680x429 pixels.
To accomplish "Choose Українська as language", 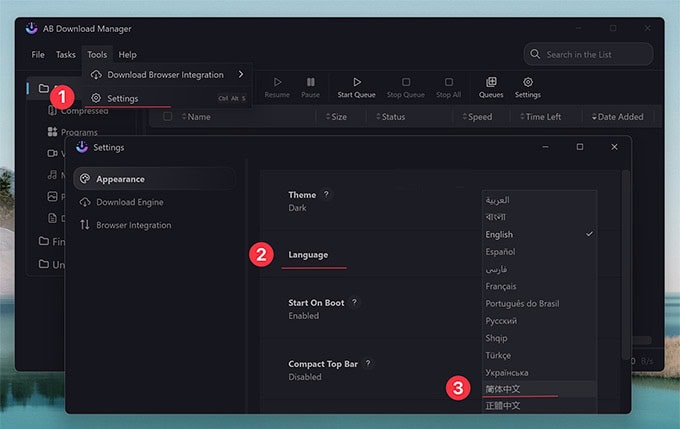I will pos(539,373).
